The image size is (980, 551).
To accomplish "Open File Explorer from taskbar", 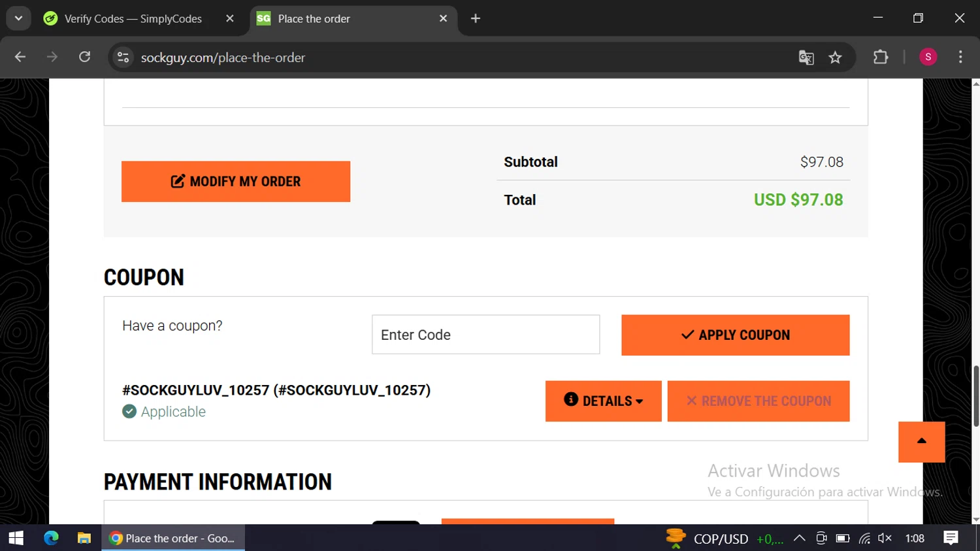I will [84, 538].
